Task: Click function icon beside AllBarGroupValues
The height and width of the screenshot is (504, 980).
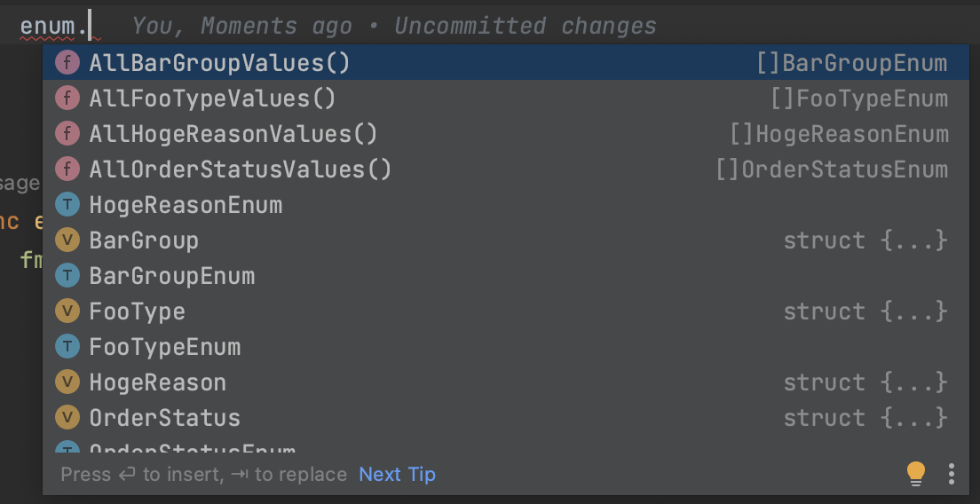Action: [x=67, y=63]
